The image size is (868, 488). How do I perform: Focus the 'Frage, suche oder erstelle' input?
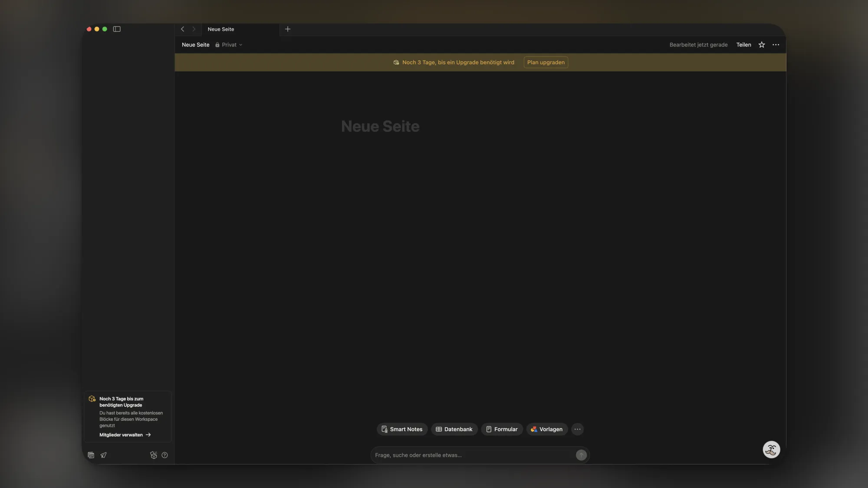pos(472,455)
